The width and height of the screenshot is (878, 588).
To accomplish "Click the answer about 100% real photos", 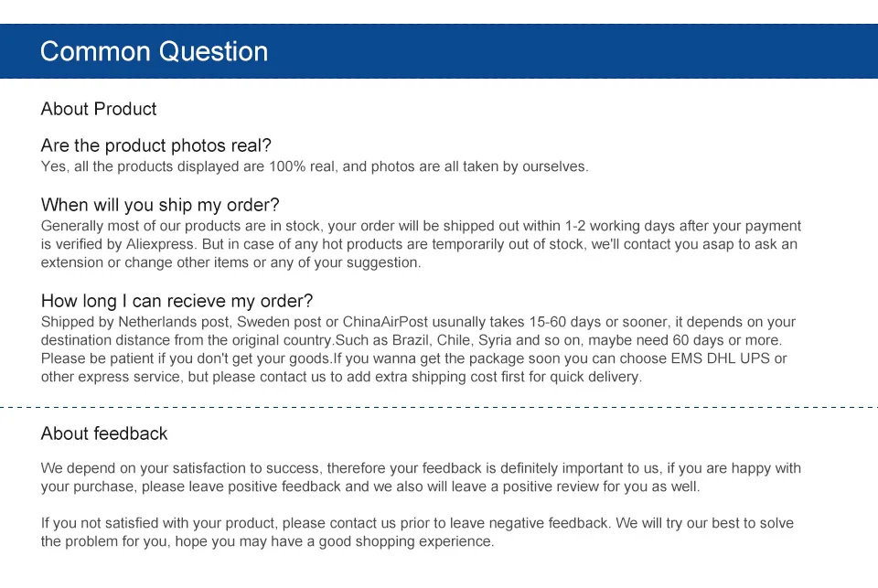I will click(315, 166).
